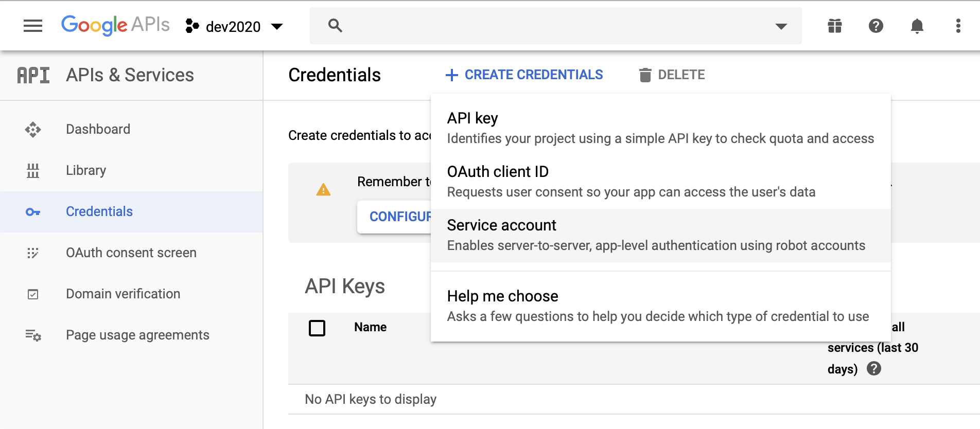Click the Google APIs logo
Viewport: 980px width, 429px height.
click(x=115, y=25)
